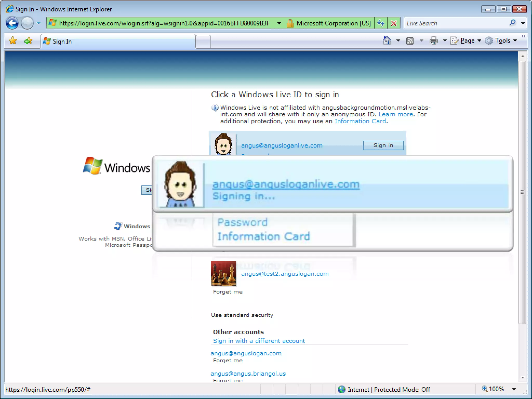Click Sign in with a different account
Viewport: 532px width, 399px height.
click(x=259, y=341)
